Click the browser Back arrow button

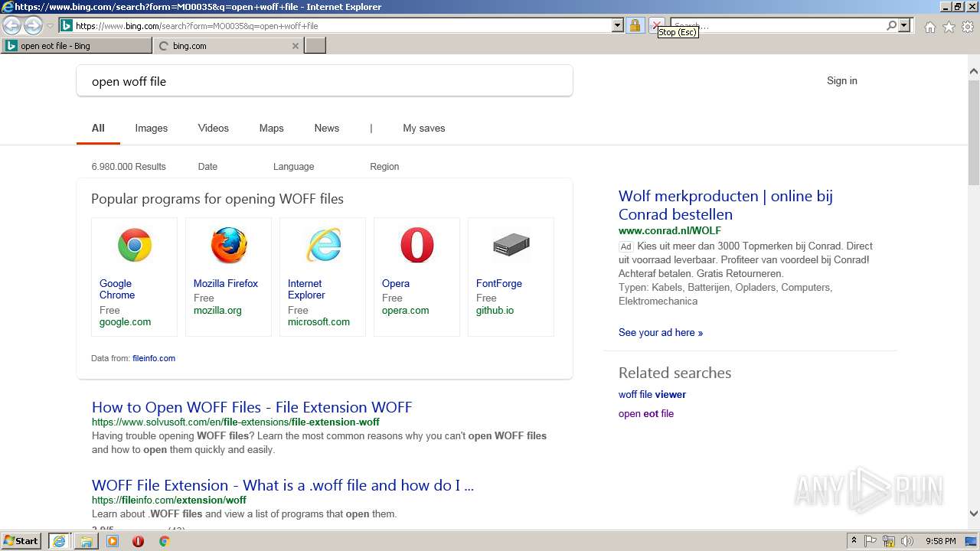pos(11,25)
